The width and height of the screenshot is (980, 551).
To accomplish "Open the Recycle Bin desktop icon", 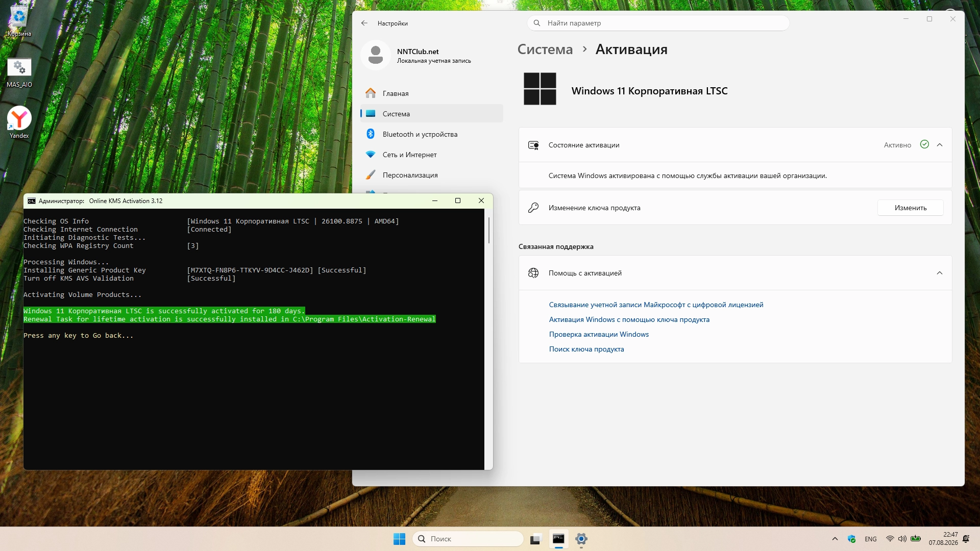I will coord(19,20).
